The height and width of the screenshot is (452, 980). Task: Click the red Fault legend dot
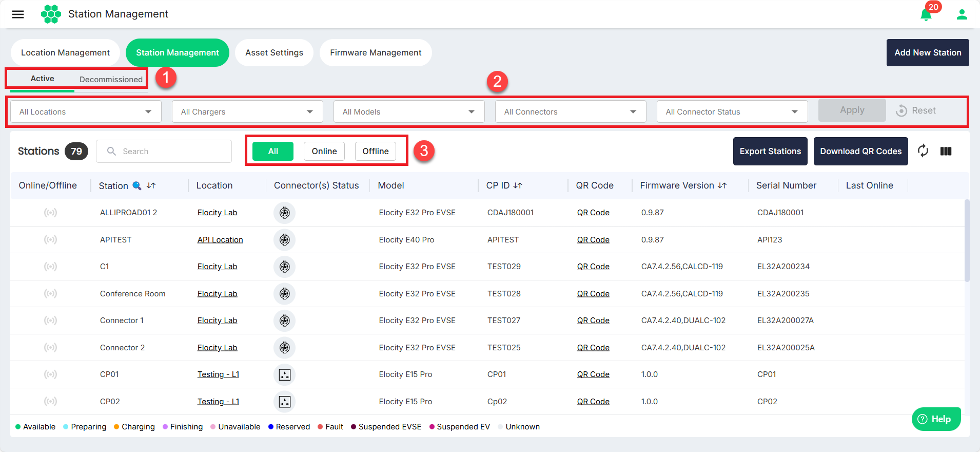(320, 427)
